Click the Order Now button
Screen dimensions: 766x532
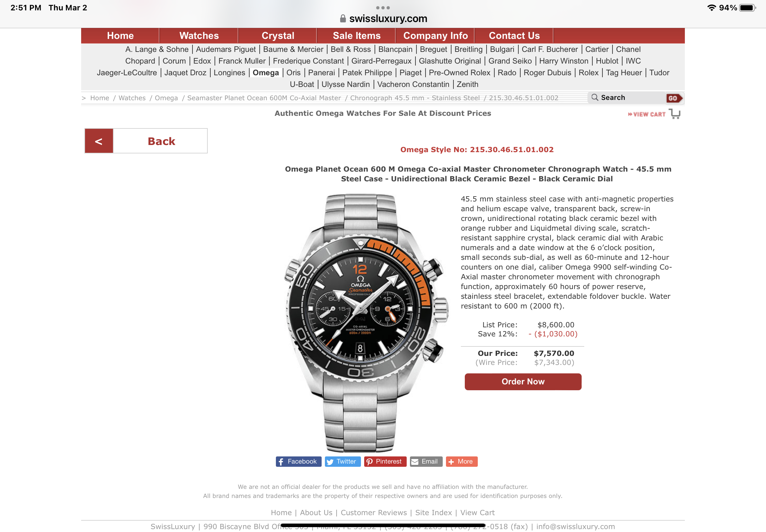(523, 381)
